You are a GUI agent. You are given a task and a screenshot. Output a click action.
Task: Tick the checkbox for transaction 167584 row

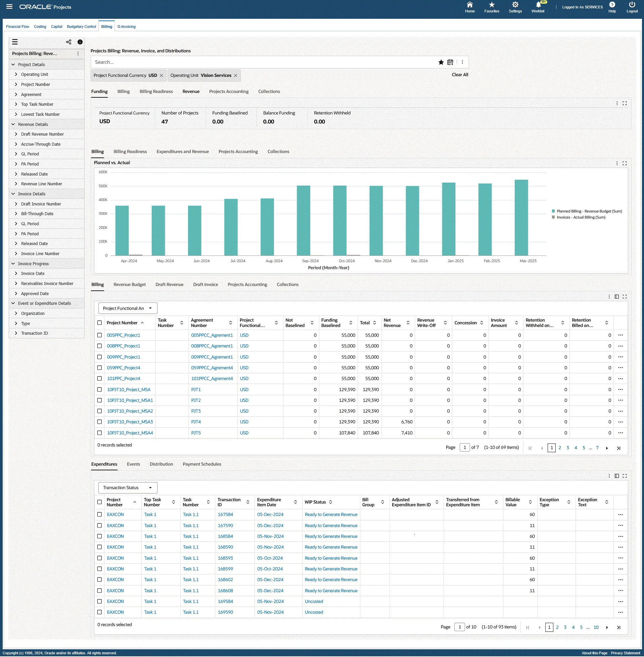[99, 515]
